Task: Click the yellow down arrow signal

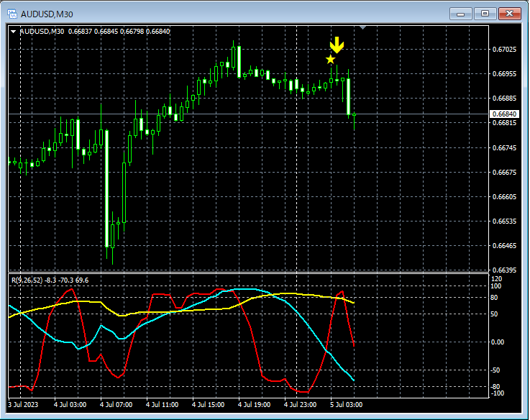Action: (x=337, y=45)
